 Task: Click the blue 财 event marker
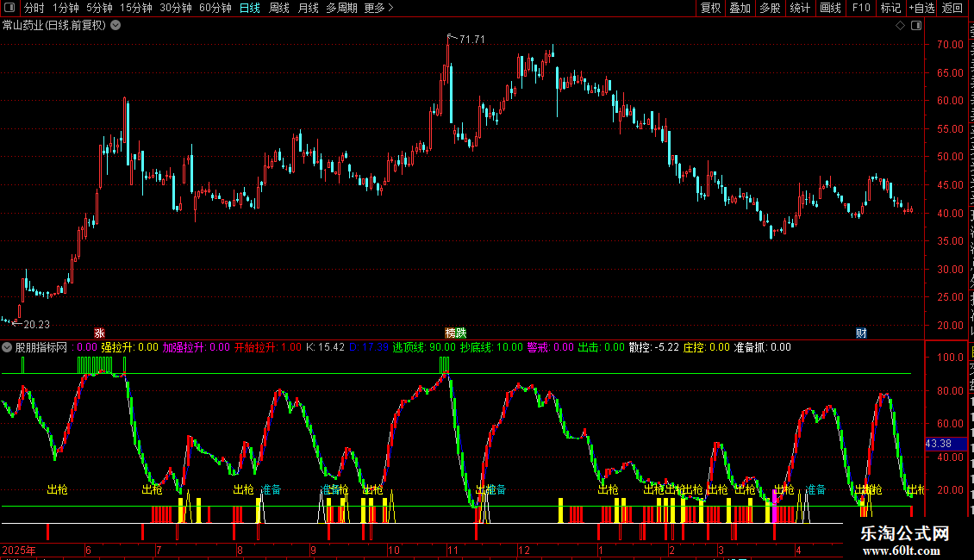(x=861, y=333)
